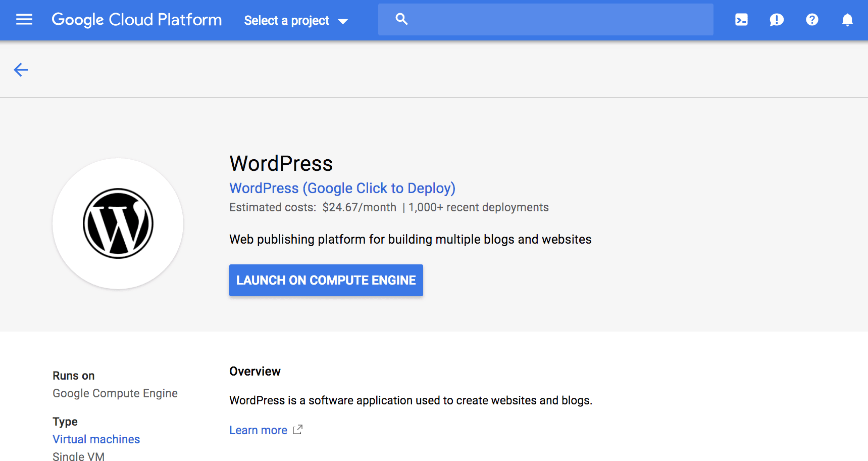Click the estimated costs $24.67/month text
868x461 pixels.
(x=313, y=207)
